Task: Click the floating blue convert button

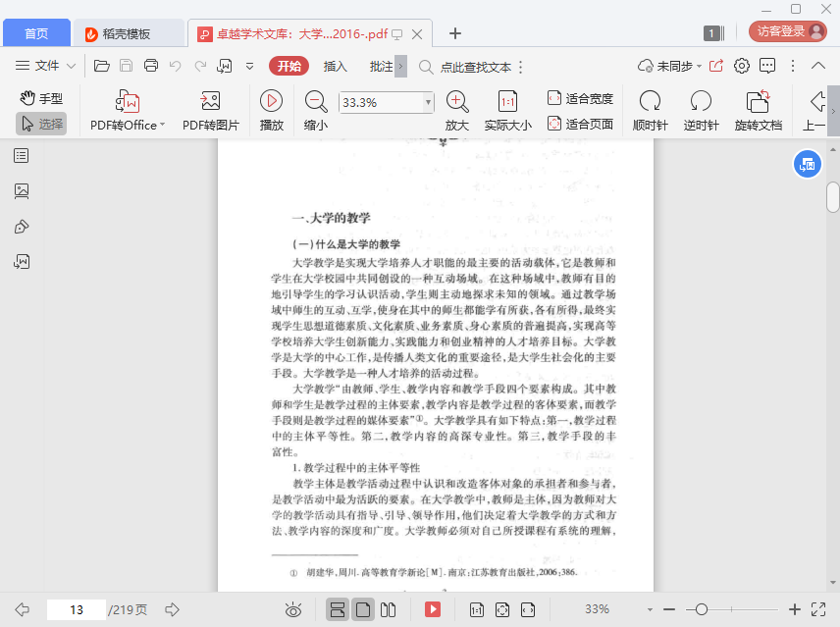Action: pyautogui.click(x=808, y=165)
